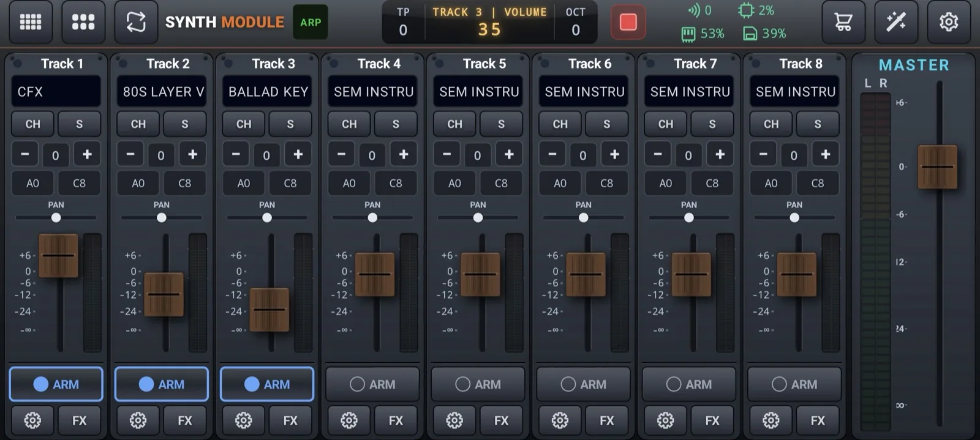The image size is (980, 440).
Task: Arm Track 5 for recording
Action: (478, 384)
